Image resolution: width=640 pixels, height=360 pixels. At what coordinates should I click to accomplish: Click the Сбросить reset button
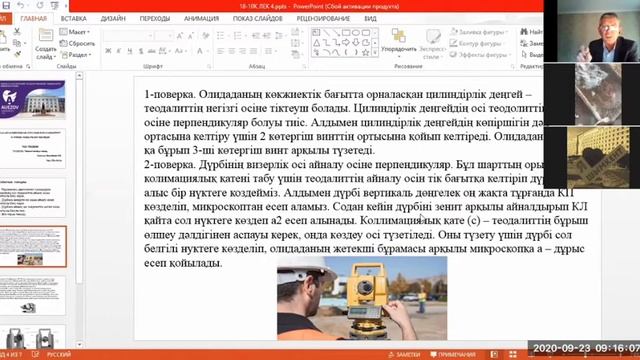[x=77, y=43]
